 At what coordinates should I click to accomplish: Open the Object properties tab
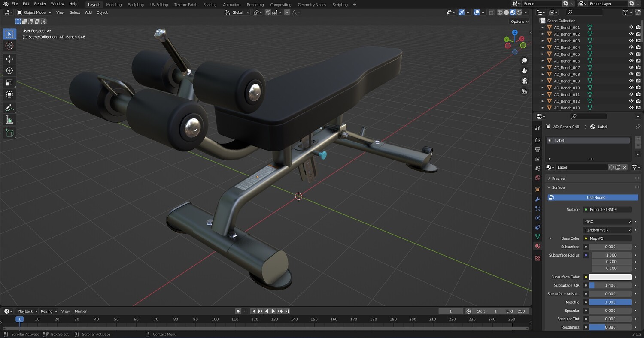[538, 190]
